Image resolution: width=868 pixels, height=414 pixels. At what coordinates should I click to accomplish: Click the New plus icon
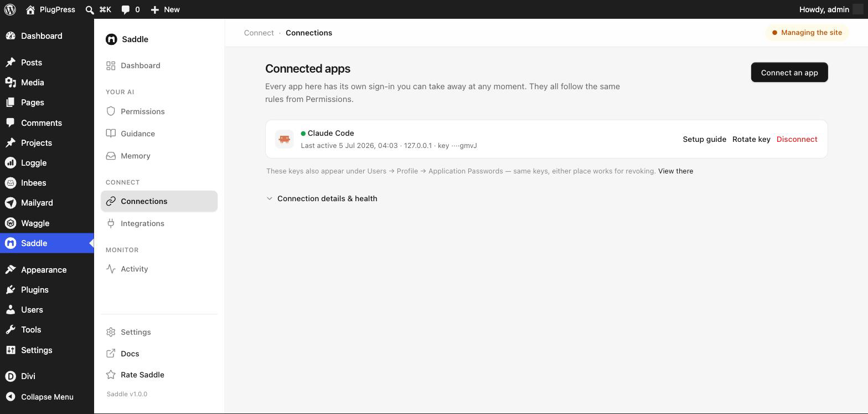155,9
